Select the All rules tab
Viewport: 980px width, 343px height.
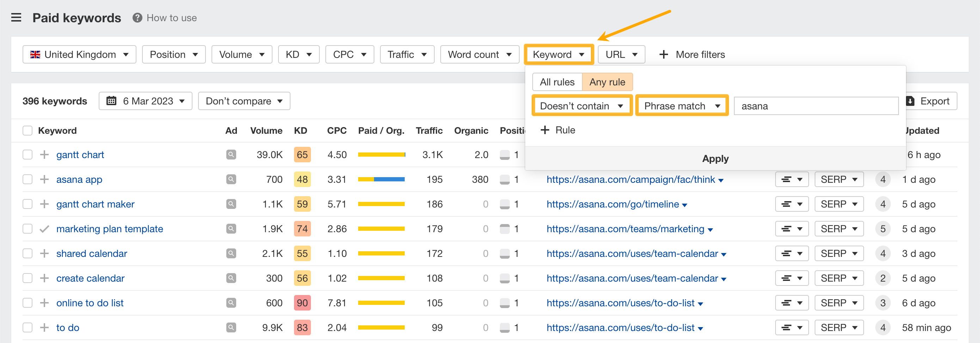click(557, 82)
